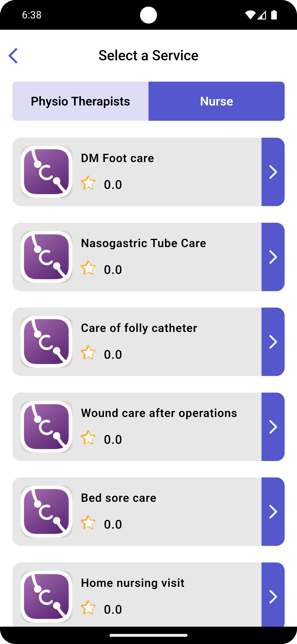The image size is (297, 644).
Task: Tap the back arrow icon
Action: (x=13, y=56)
